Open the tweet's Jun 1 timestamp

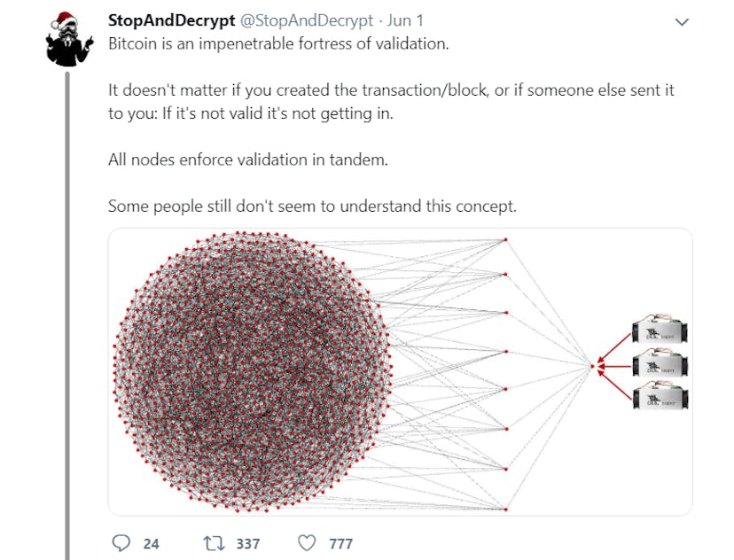pyautogui.click(x=409, y=20)
